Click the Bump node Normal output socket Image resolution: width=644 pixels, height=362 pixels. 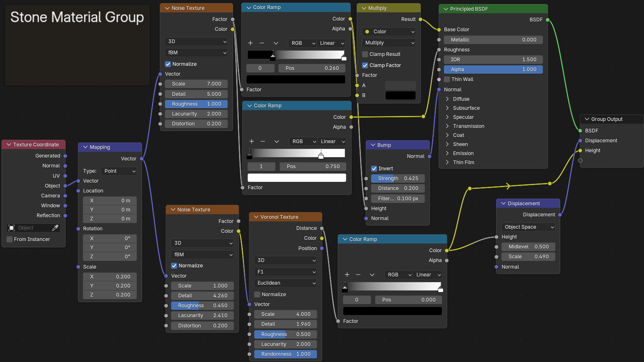click(429, 156)
